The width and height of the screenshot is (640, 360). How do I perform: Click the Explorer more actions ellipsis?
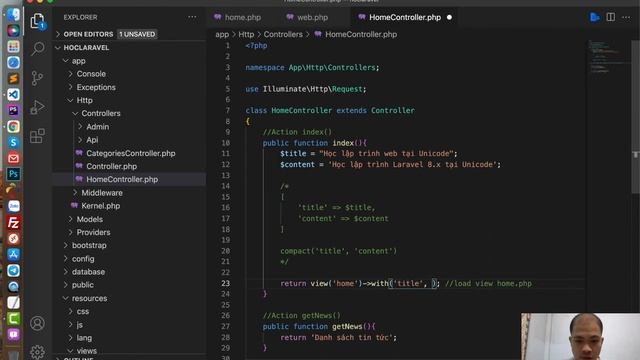tap(192, 17)
